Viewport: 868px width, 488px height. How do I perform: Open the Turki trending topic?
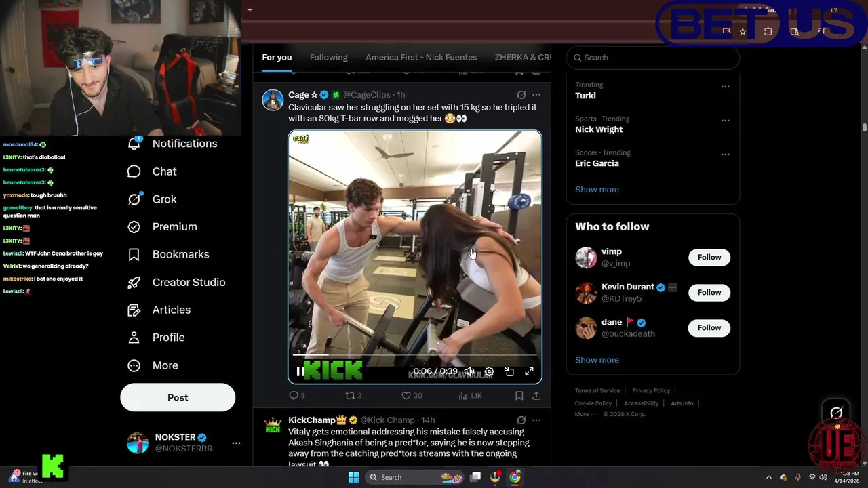pos(585,96)
